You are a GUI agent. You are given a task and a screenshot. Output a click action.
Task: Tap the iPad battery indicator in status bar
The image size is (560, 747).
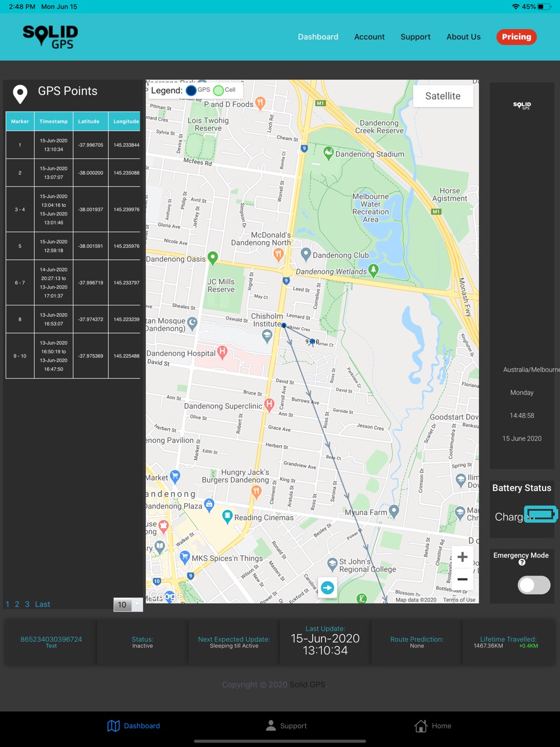[x=544, y=7]
